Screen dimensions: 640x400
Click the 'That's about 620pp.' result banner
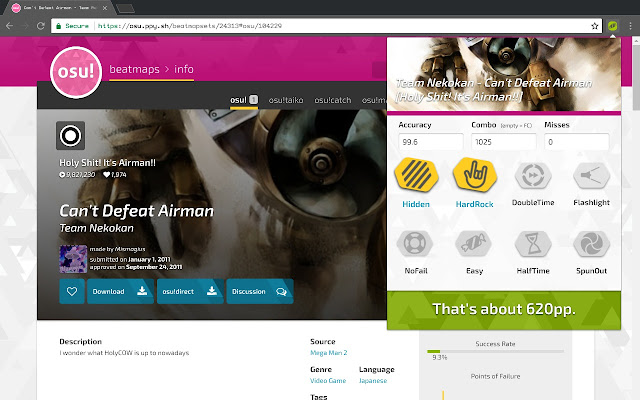504,310
